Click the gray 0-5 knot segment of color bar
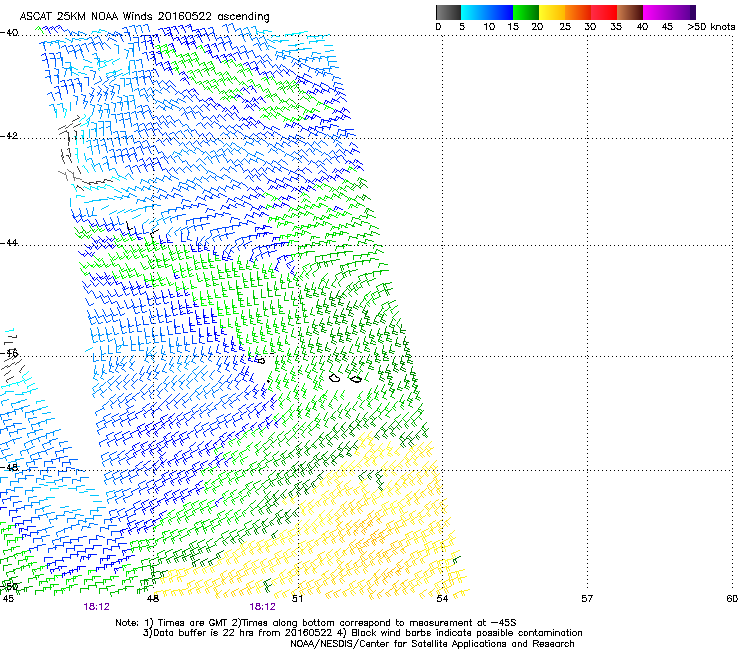The image size is (740, 650). click(x=448, y=12)
